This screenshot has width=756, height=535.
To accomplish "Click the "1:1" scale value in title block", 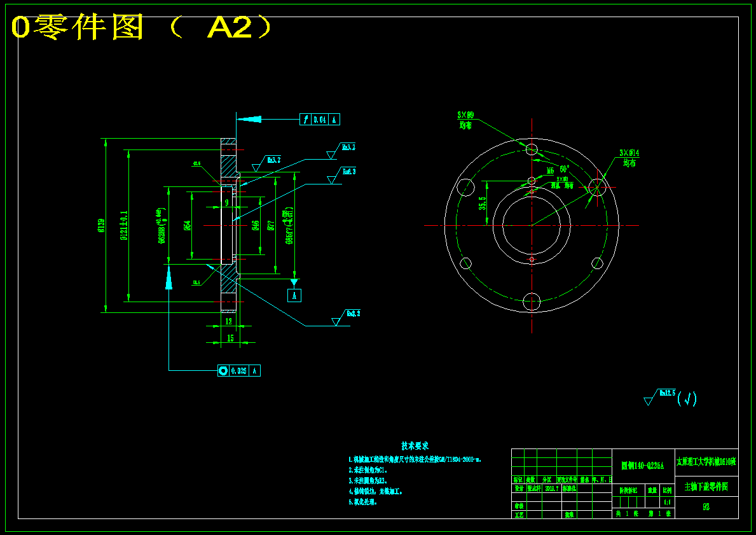I will click(x=667, y=502).
